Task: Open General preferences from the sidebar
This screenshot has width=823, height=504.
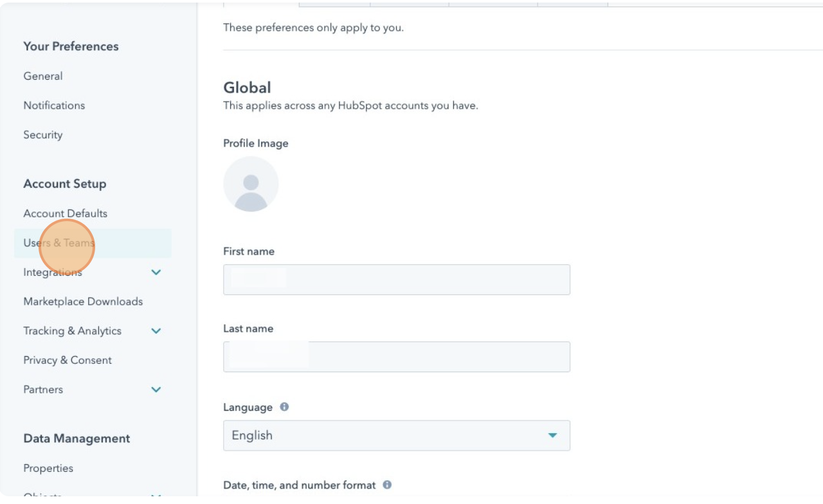Action: [42, 76]
